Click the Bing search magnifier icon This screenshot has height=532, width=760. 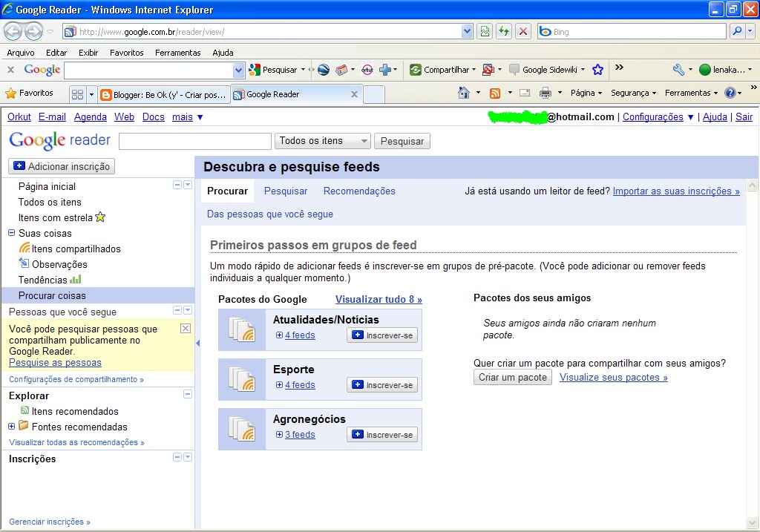coord(737,31)
